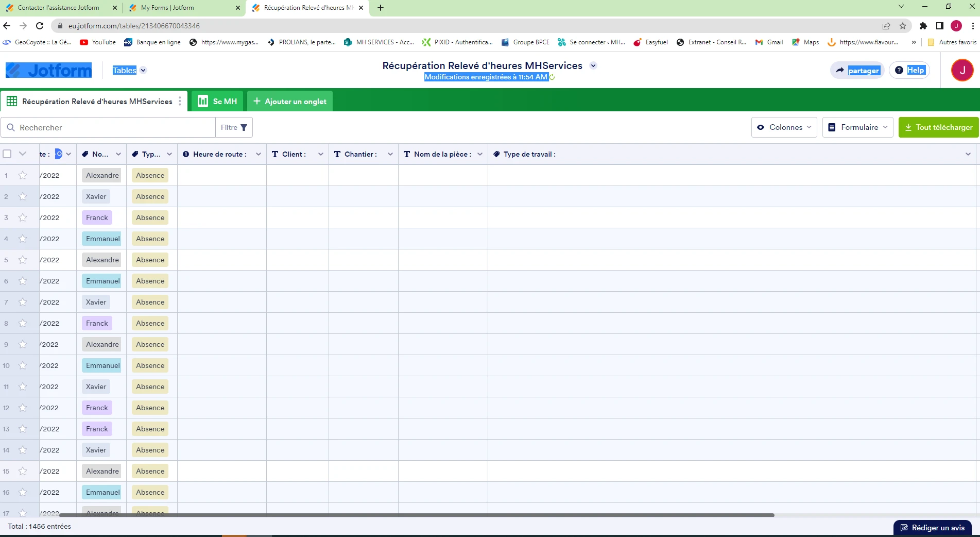Screen dimensions: 980x537
Task: Open the three-dot menu on the active table tab
Action: point(179,102)
